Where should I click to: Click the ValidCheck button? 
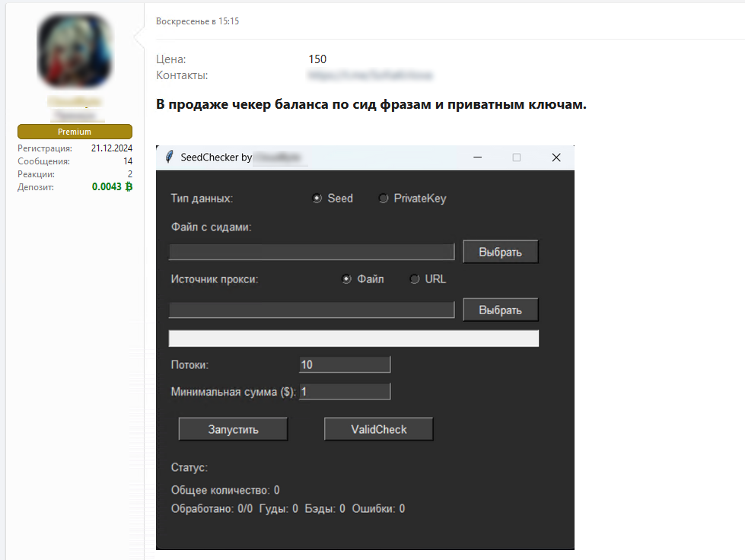pos(378,429)
